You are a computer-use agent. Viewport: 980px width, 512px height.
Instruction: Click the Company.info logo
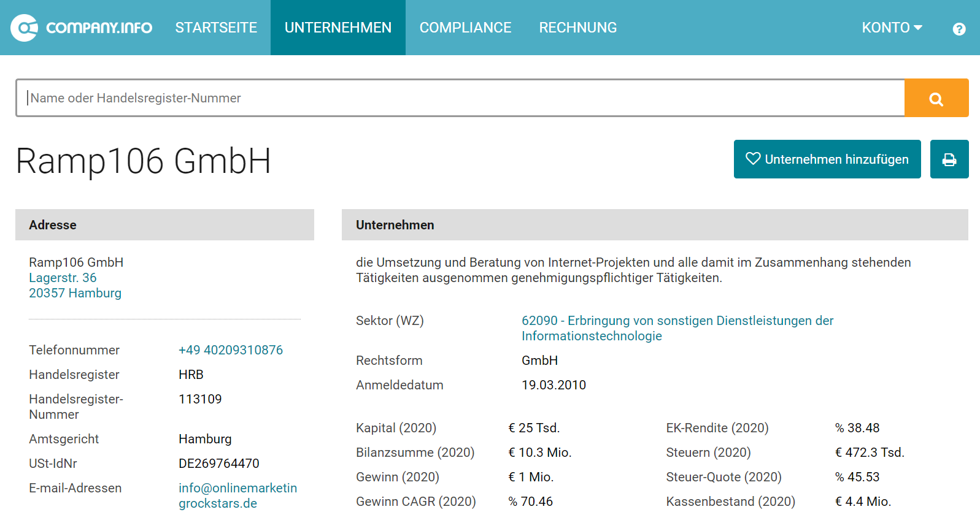point(82,28)
